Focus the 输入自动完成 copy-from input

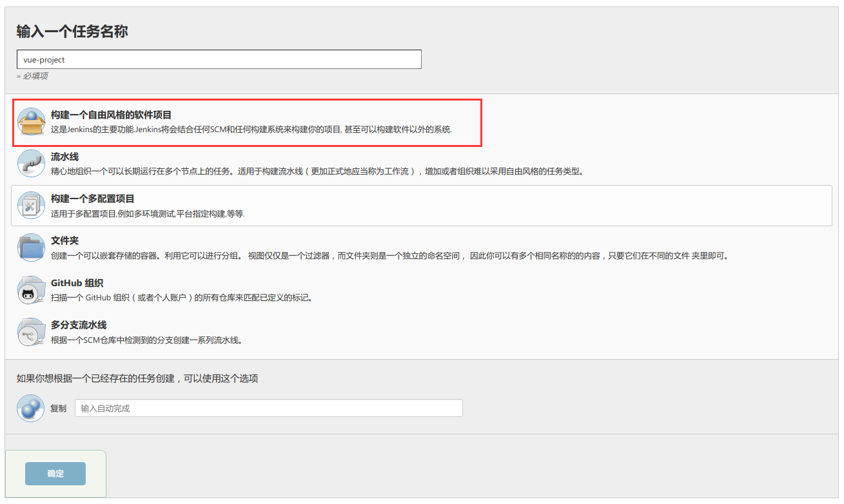(268, 408)
